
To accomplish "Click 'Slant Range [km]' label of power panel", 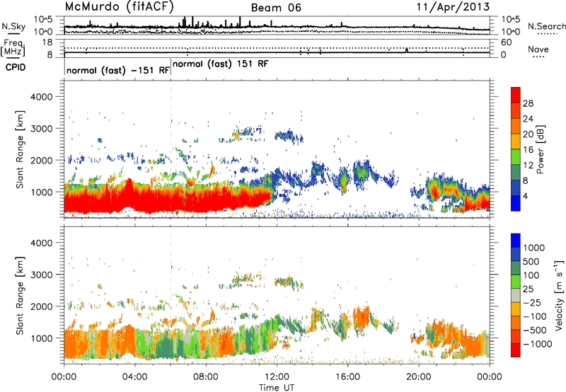I will tap(21, 149).
